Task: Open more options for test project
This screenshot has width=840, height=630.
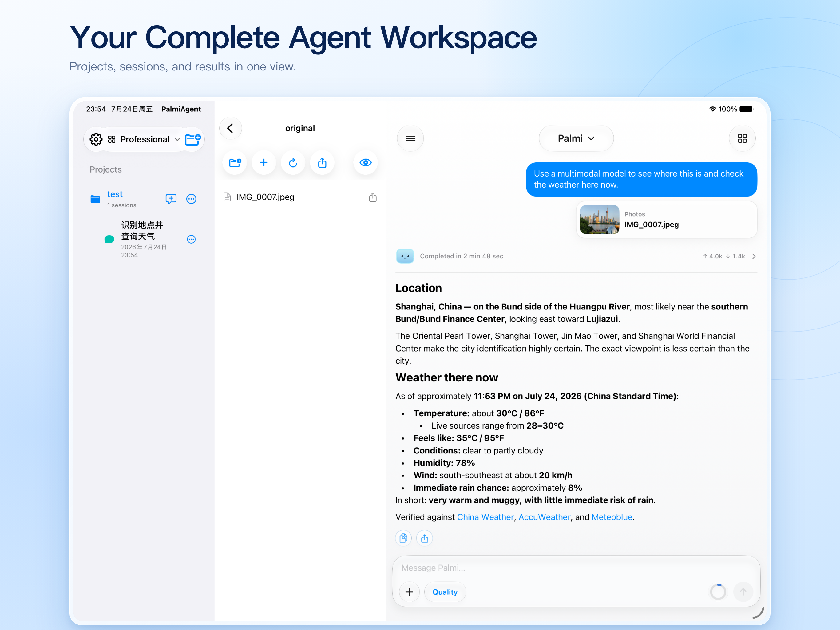Action: point(191,199)
